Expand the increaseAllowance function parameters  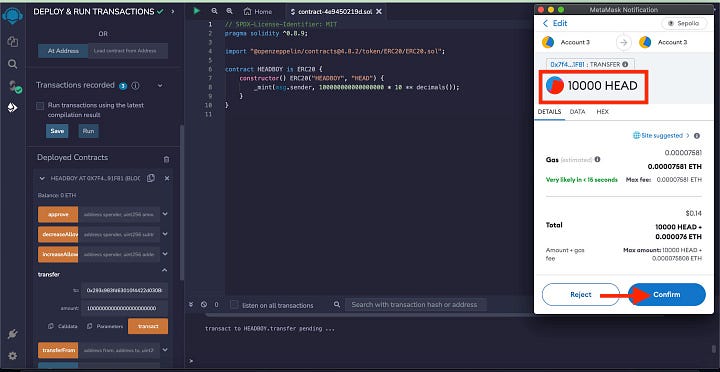coord(165,254)
